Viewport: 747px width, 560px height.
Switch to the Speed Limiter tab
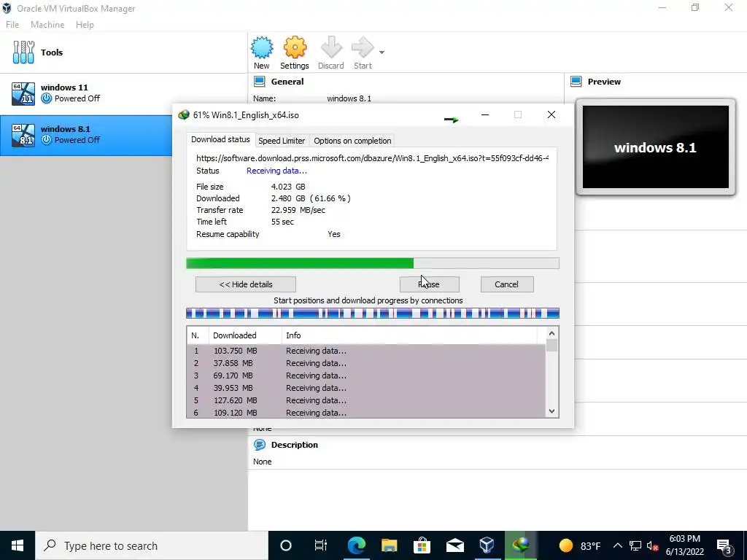pos(282,141)
